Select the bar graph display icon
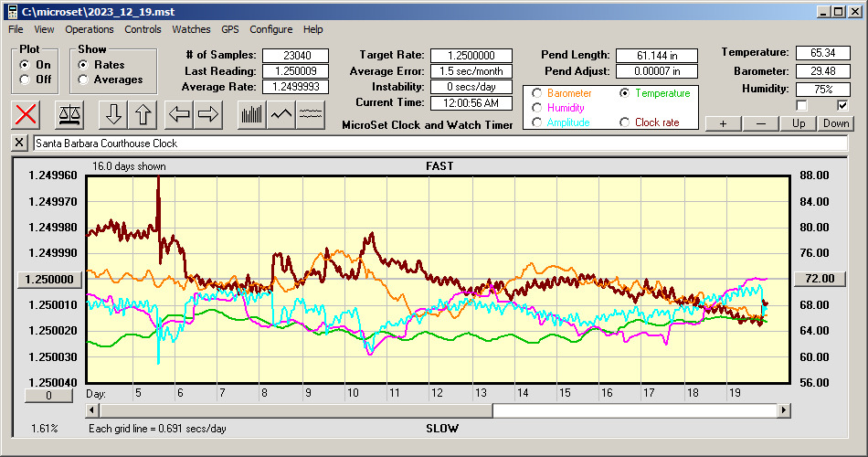Image resolution: width=868 pixels, height=457 pixels. 252,114
